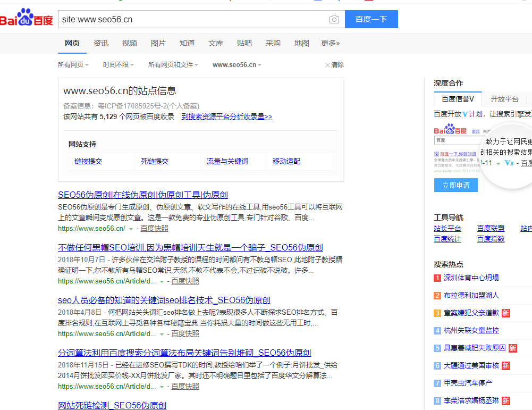This screenshot has width=532, height=410.
Task: Open 百度快照 under 分词算法 result
Action: tap(185, 386)
